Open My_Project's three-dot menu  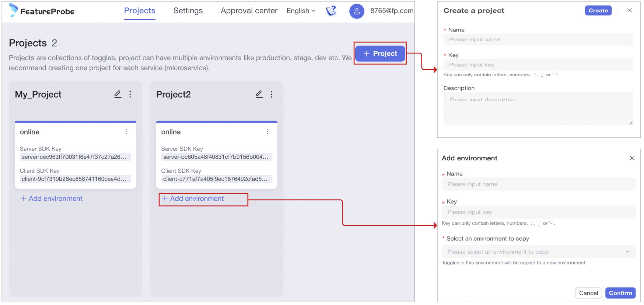(x=130, y=94)
